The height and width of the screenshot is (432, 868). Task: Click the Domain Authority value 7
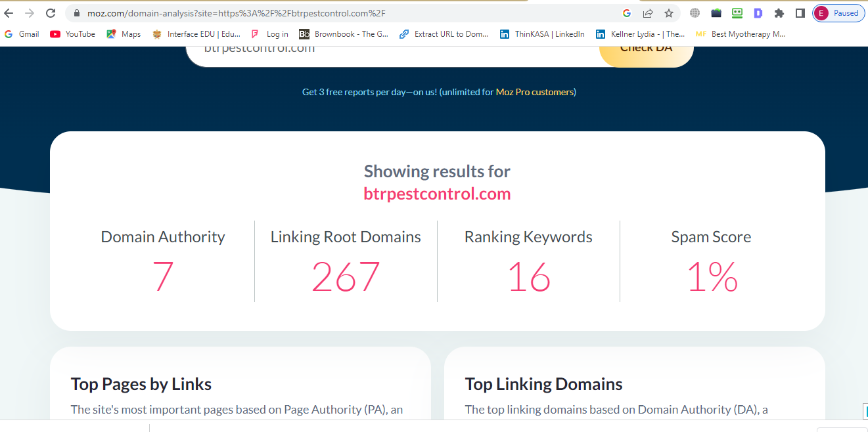(x=163, y=277)
